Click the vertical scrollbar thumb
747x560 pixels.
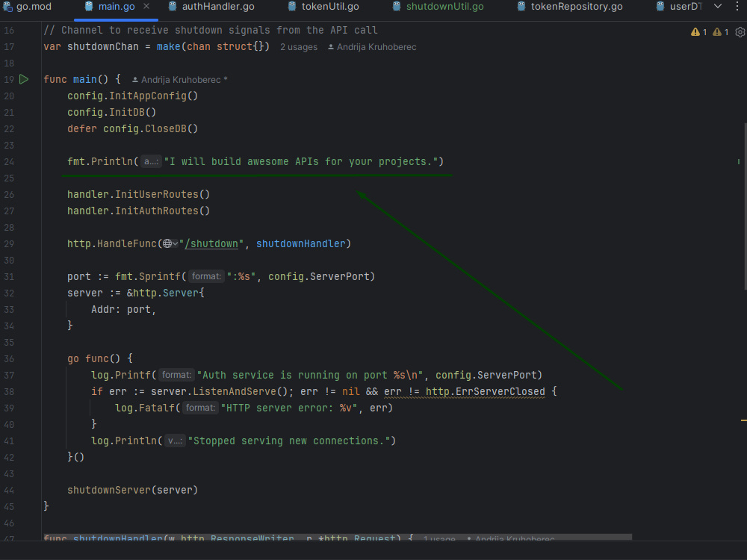(745, 206)
